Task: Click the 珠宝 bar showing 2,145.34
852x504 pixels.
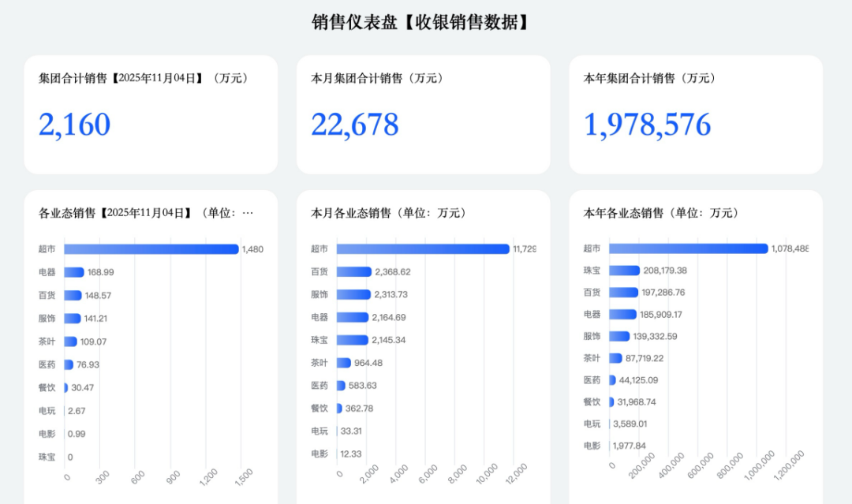Action: [353, 340]
